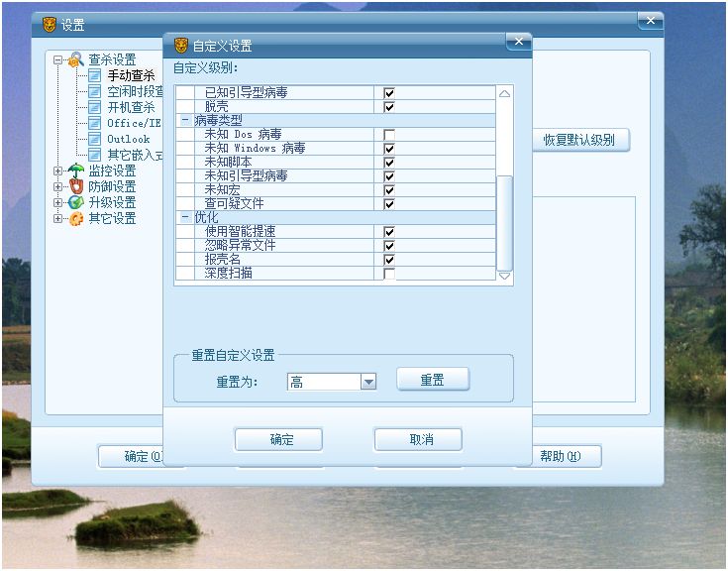Click the page icon beside Office/IE
728x571 pixels.
[94, 123]
